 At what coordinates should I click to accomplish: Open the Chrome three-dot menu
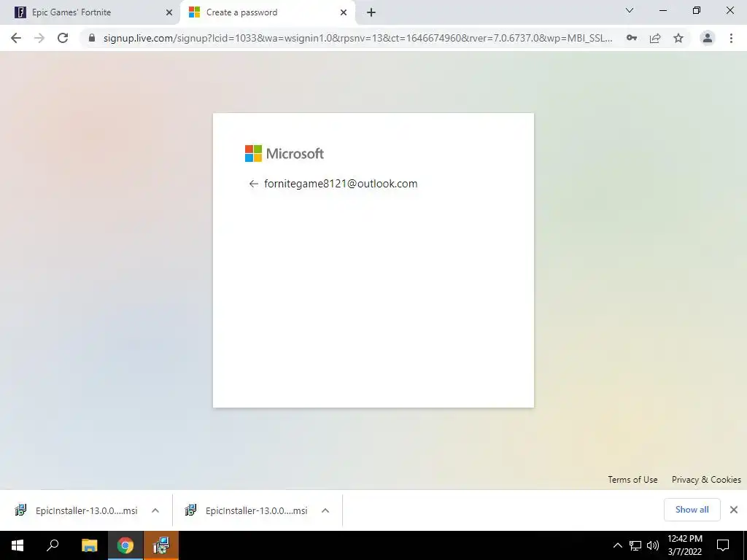731,38
